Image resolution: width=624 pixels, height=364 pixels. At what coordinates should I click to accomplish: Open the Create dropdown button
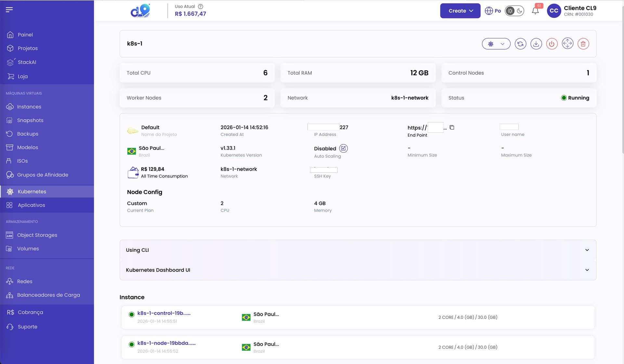tap(460, 11)
